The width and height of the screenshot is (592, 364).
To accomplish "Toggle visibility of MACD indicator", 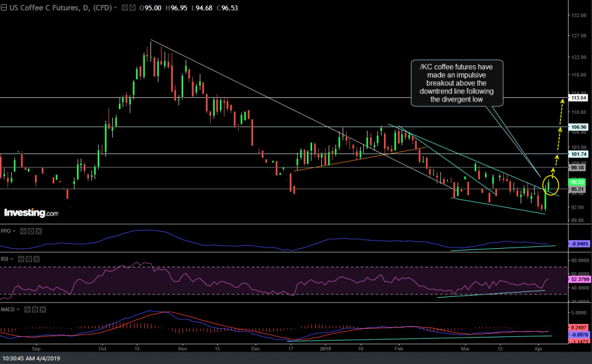I will coord(27,309).
